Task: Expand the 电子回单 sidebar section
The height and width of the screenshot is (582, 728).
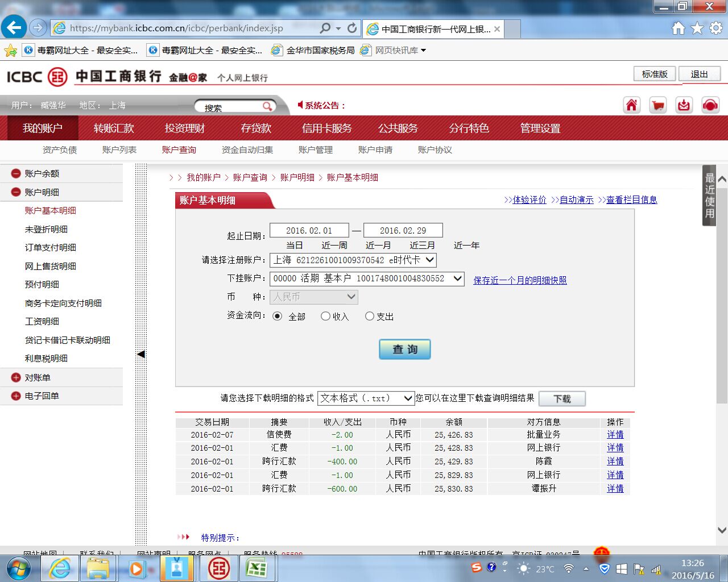Action: 16,396
